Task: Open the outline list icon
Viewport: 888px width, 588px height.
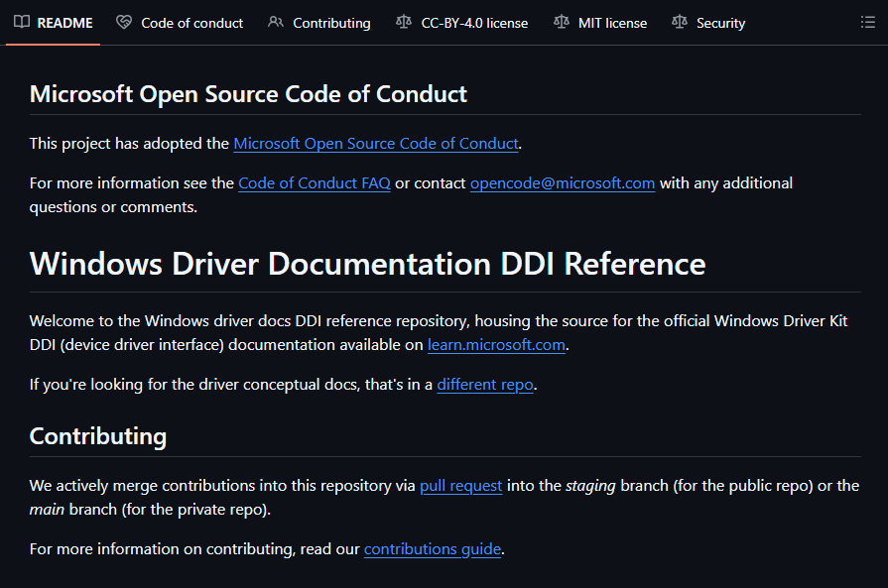Action: (867, 22)
